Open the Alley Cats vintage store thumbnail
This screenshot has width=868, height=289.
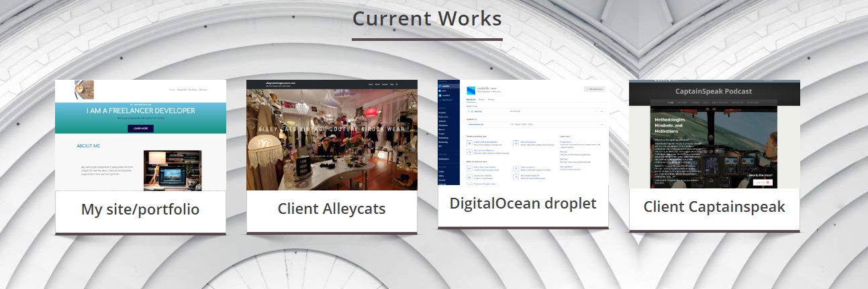(x=332, y=135)
